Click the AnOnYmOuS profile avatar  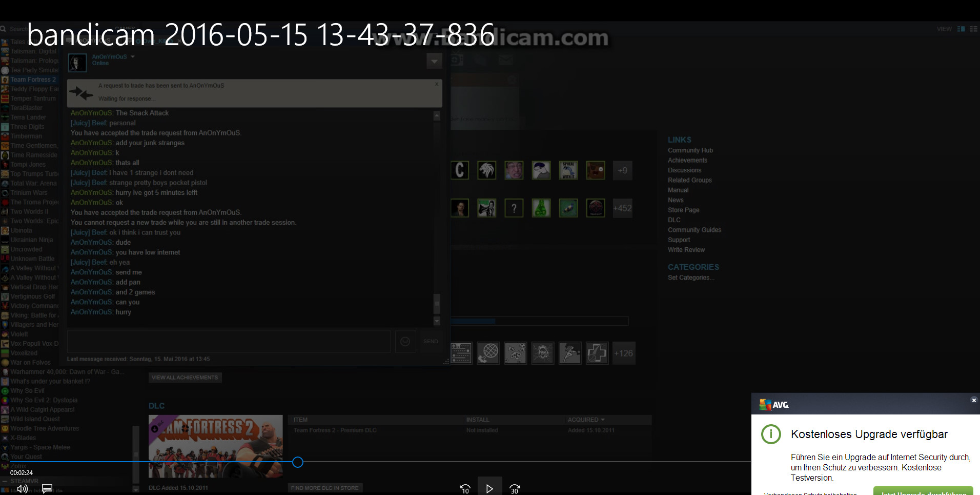(x=77, y=63)
